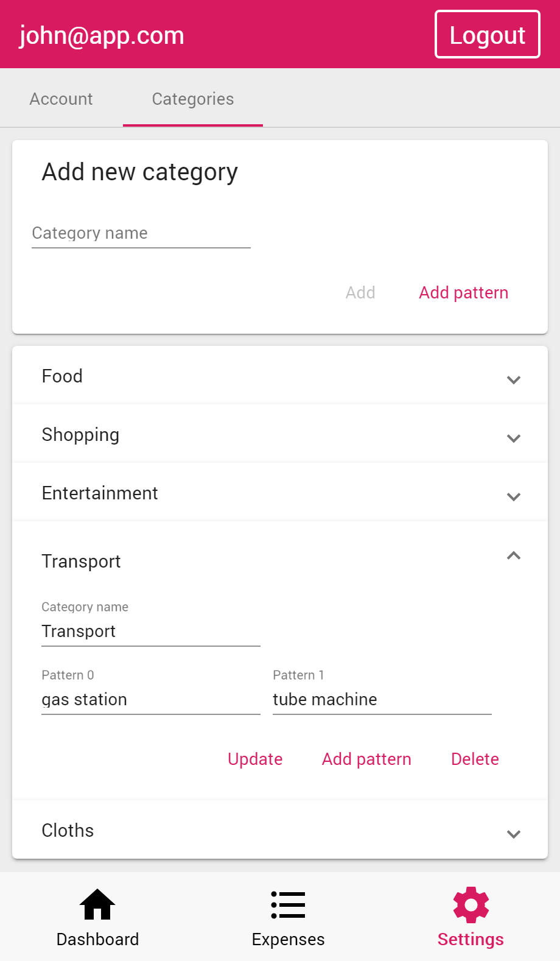
Task: Expand the Shopping category chevron
Action: click(513, 438)
